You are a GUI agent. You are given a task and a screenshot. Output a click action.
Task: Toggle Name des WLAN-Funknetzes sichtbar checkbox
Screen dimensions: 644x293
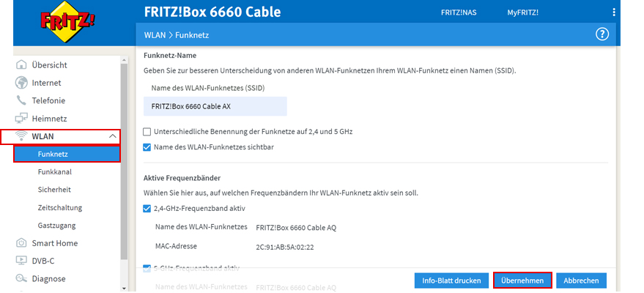tap(147, 147)
